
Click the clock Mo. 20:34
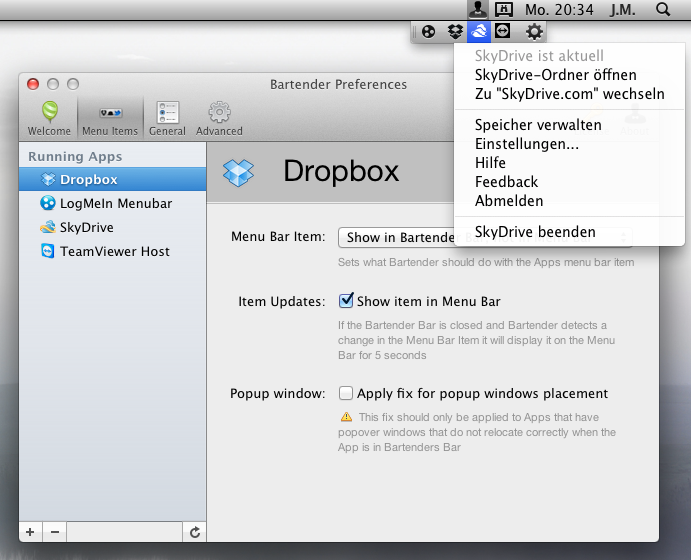[x=559, y=10]
